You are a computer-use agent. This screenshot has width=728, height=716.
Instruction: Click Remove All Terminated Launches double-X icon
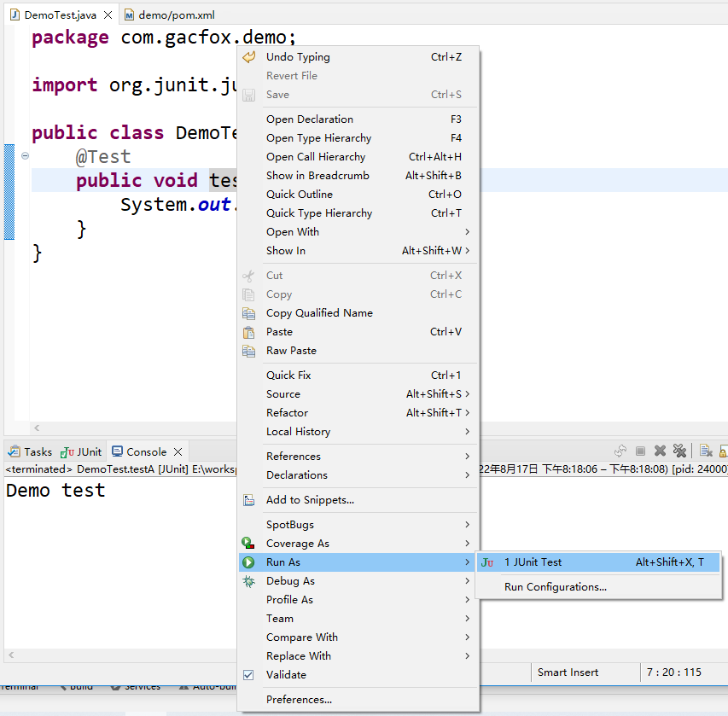679,451
